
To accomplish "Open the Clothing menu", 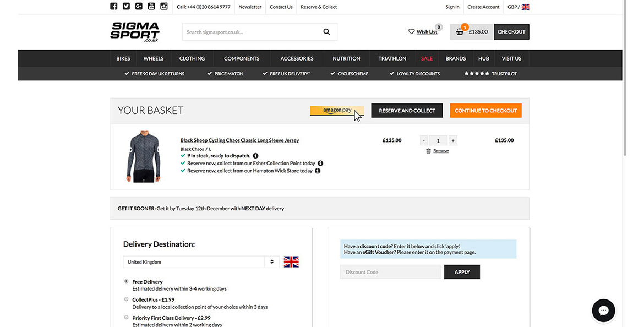I will 192,58.
